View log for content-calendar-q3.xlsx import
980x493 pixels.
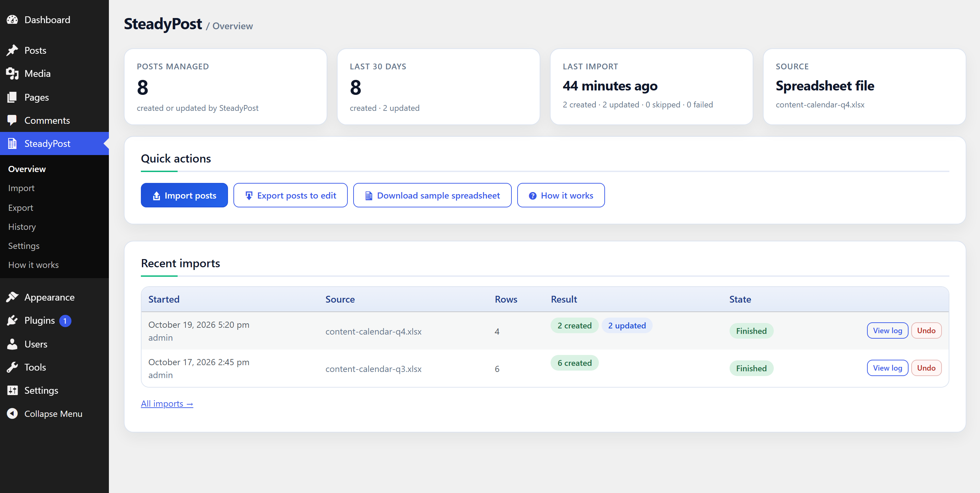(x=887, y=368)
